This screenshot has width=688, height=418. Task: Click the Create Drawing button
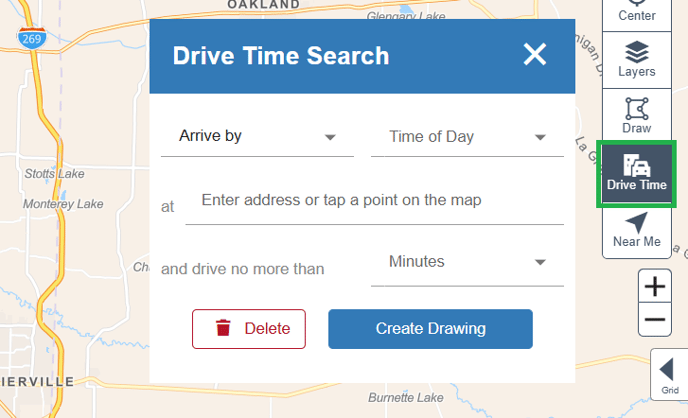click(x=430, y=328)
